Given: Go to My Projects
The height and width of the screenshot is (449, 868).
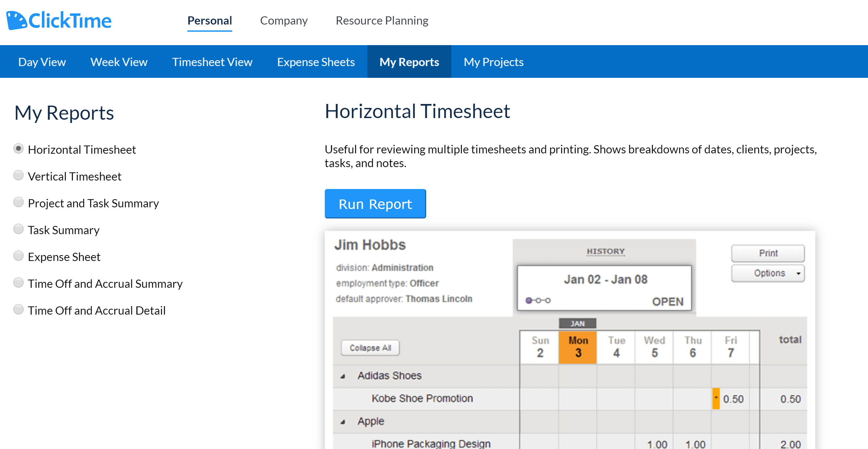Looking at the screenshot, I should (493, 61).
